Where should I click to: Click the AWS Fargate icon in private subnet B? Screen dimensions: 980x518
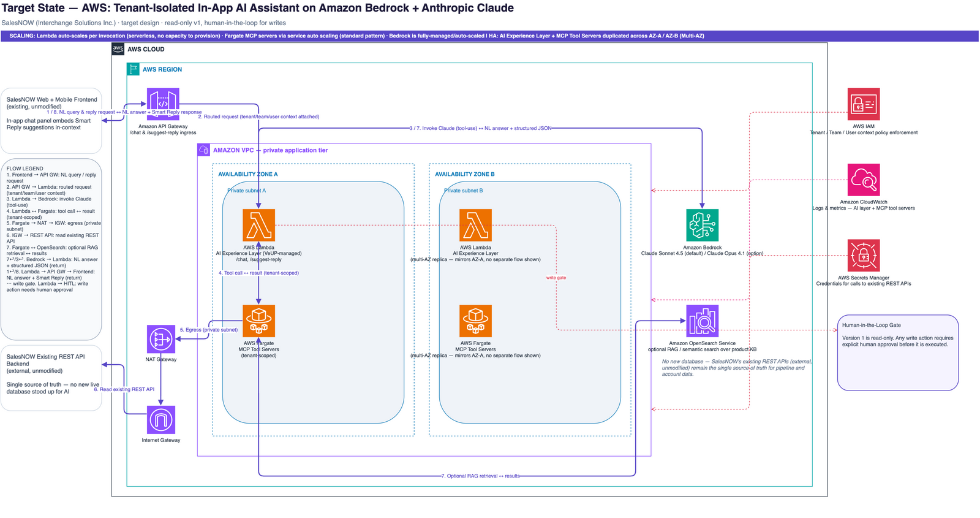pyautogui.click(x=476, y=321)
